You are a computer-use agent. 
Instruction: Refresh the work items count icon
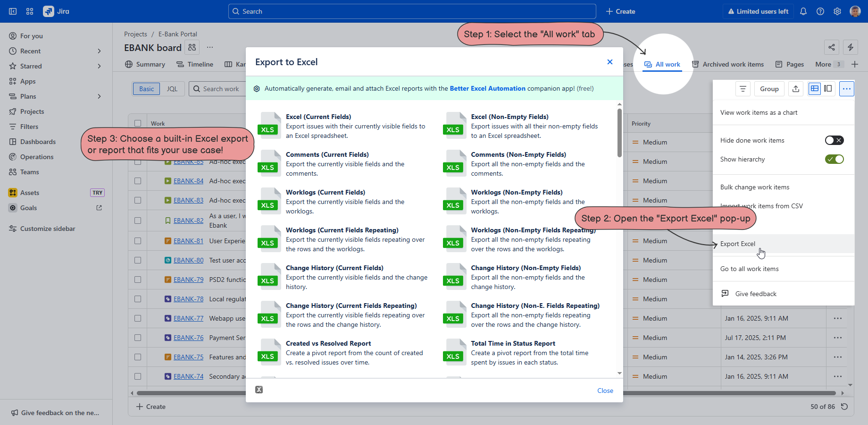844,407
